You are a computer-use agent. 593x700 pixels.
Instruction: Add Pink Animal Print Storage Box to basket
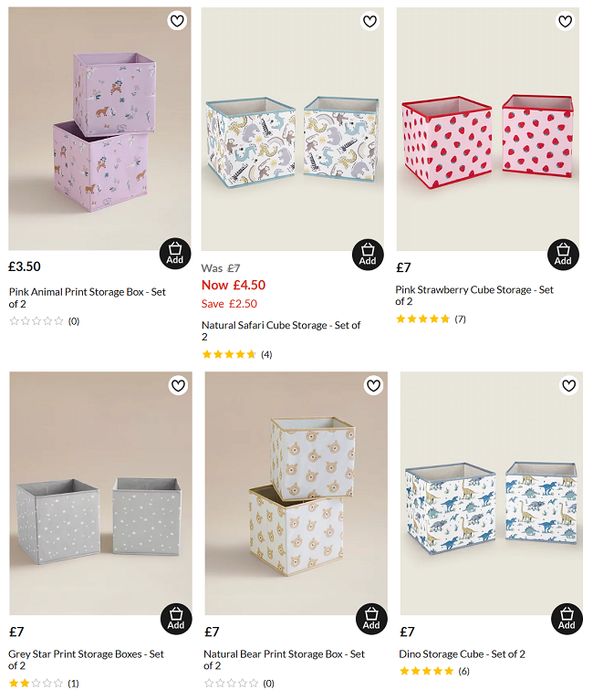(175, 253)
